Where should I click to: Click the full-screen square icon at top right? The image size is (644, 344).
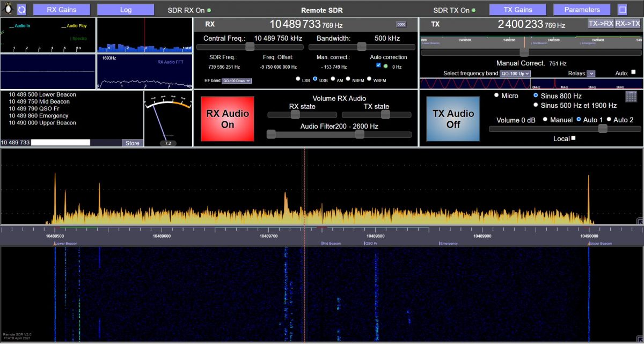[x=622, y=10]
